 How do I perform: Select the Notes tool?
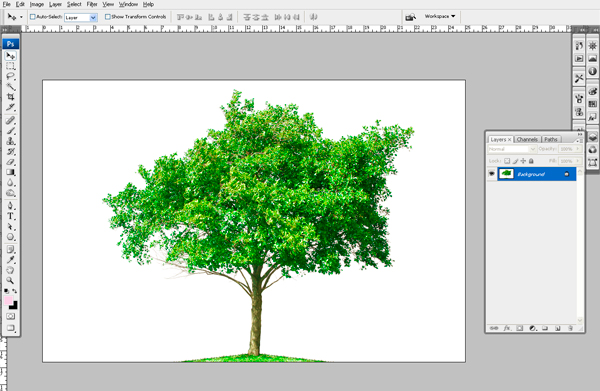10,249
